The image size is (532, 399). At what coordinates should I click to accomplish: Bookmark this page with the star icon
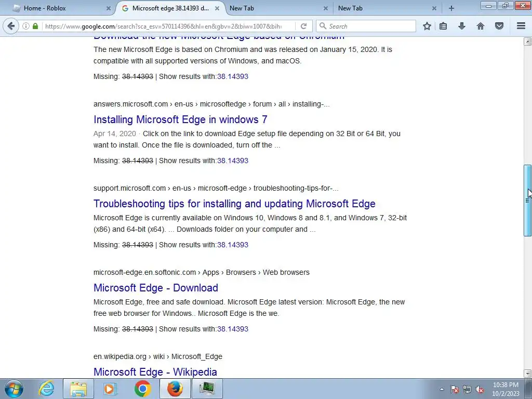tap(427, 26)
